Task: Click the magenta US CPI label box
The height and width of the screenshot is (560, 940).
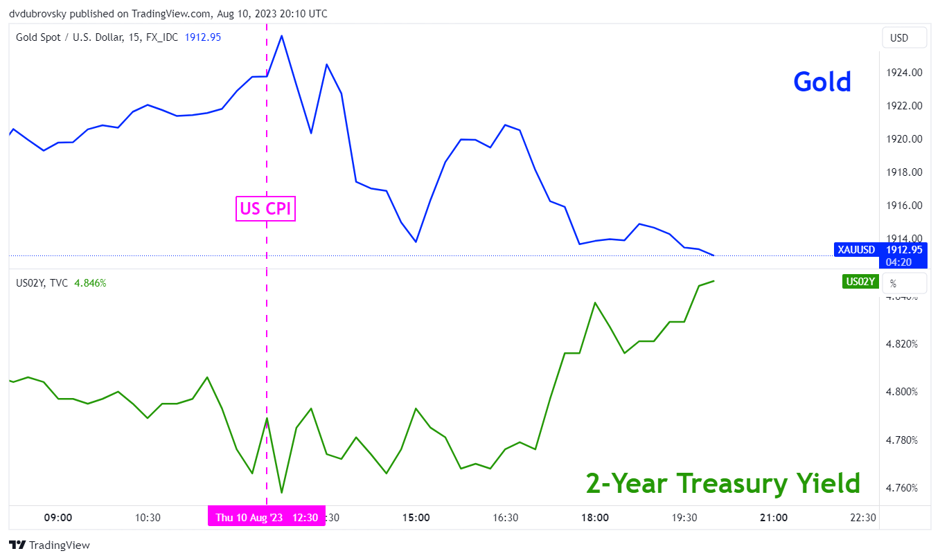Action: (x=266, y=208)
